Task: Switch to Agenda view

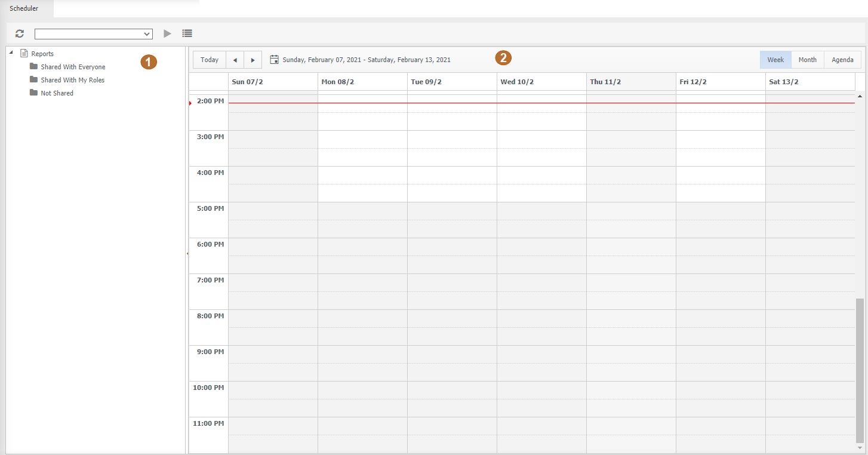Action: coord(842,60)
